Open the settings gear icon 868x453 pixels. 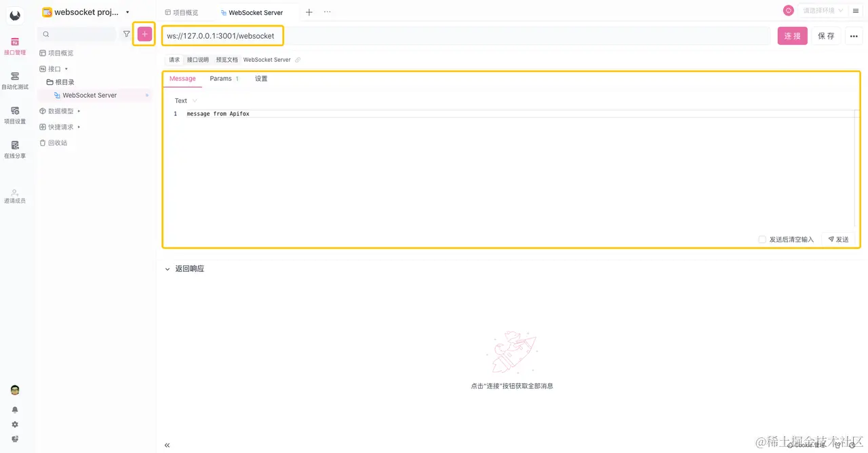(x=15, y=425)
